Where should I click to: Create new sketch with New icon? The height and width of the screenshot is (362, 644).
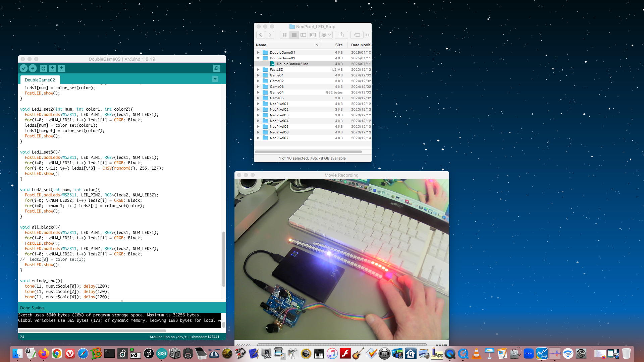tap(43, 68)
